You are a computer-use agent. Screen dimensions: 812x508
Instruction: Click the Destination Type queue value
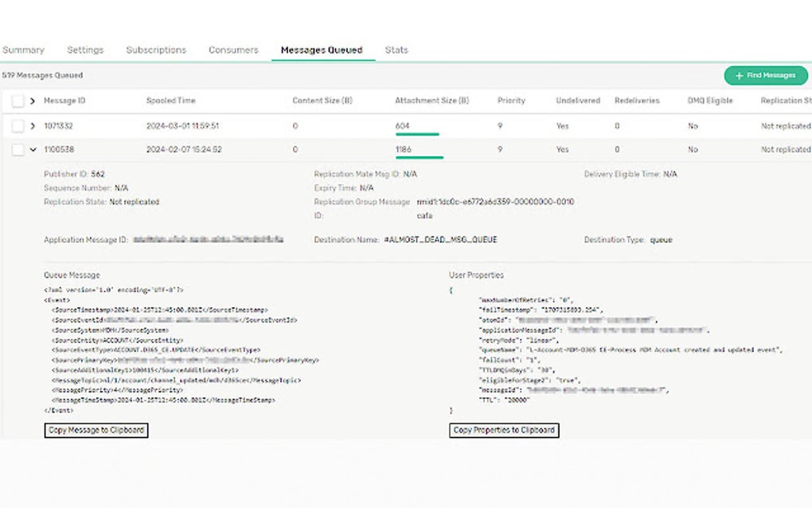pos(662,240)
